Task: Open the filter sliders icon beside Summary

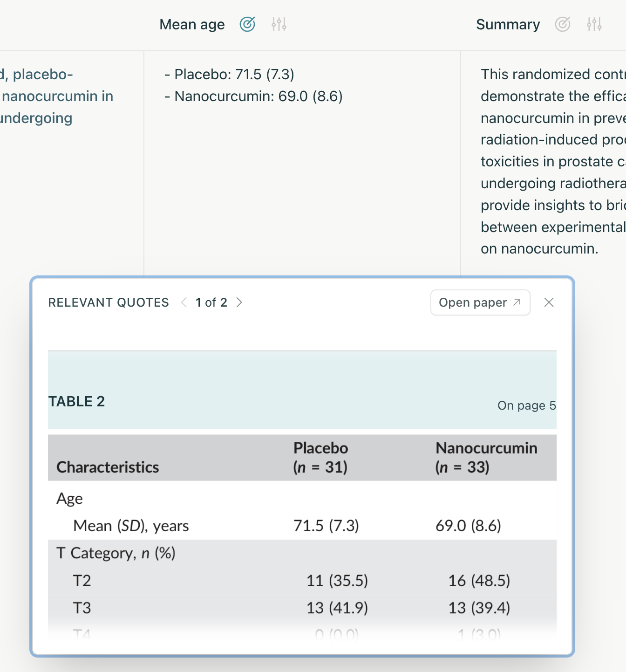Action: click(594, 24)
